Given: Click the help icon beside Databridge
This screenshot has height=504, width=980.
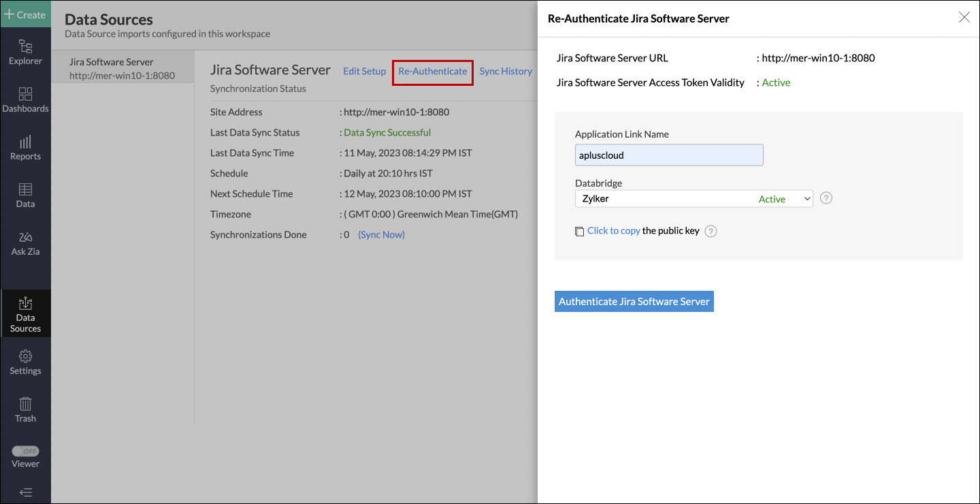Looking at the screenshot, I should (x=826, y=198).
